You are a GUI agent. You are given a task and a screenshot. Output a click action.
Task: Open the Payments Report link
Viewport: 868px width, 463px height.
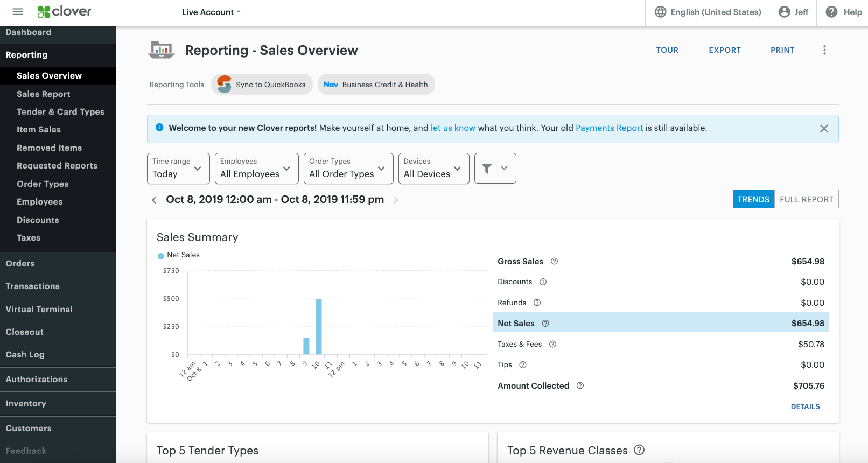pos(609,128)
